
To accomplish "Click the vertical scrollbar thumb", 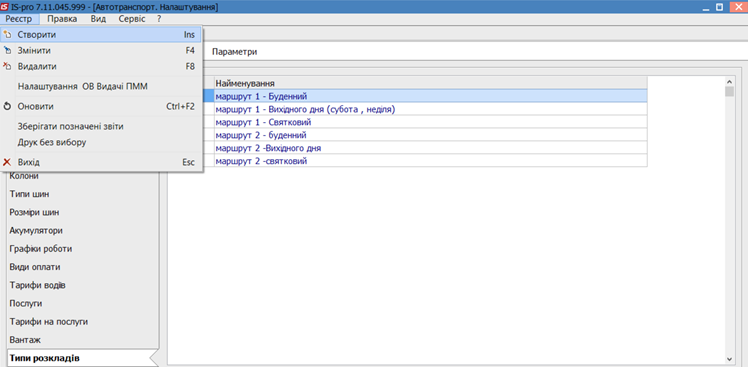I will (729, 92).
